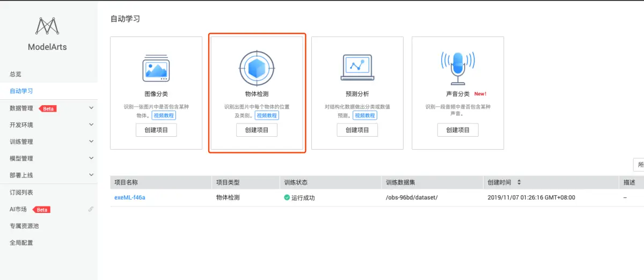The image size is (644, 280).
Task: Expand the 数据管理 sidebar menu
Action: point(91,108)
